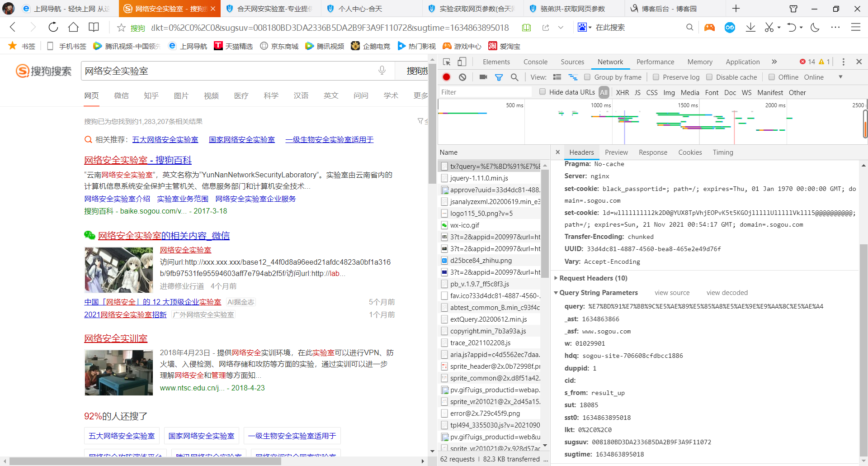
Task: Expand the screenshot tool dropdown arrow
Action: point(779,28)
